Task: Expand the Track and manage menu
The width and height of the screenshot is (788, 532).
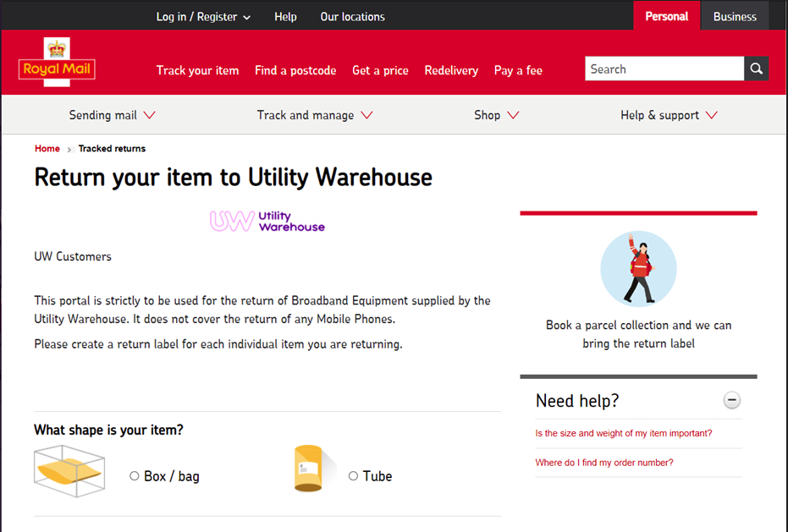Action: 315,115
